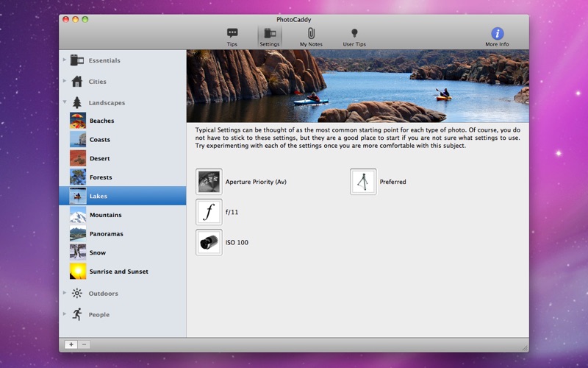
Task: Select the Settings camera toolbar icon
Action: coord(270,33)
